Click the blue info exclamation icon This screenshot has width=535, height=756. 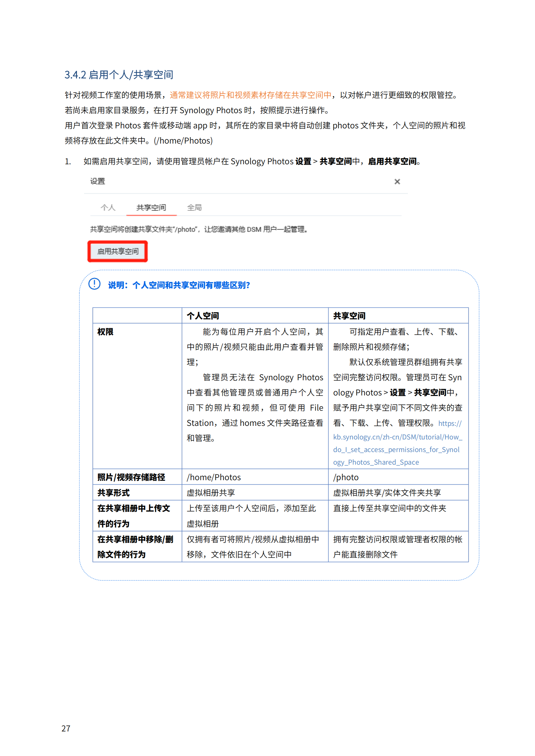click(x=94, y=284)
